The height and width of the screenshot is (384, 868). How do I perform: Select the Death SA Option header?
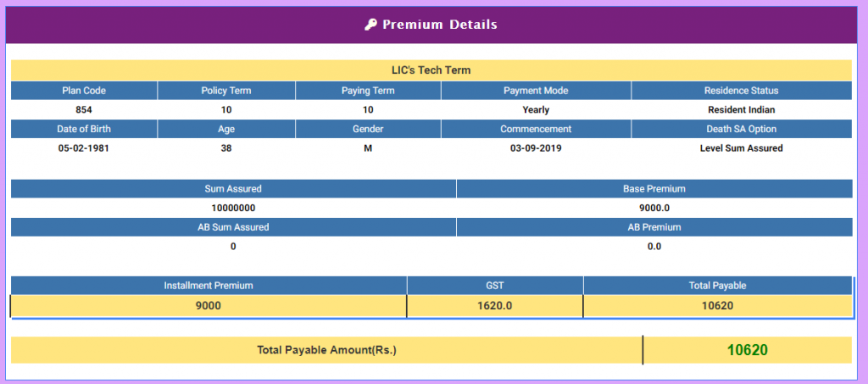741,129
